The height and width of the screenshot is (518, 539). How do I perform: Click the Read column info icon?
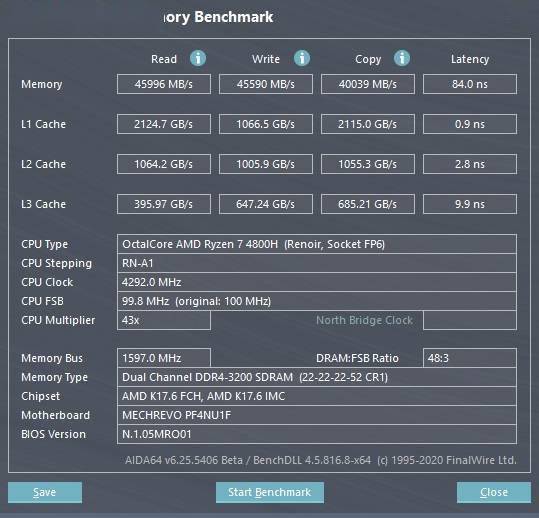(x=198, y=58)
